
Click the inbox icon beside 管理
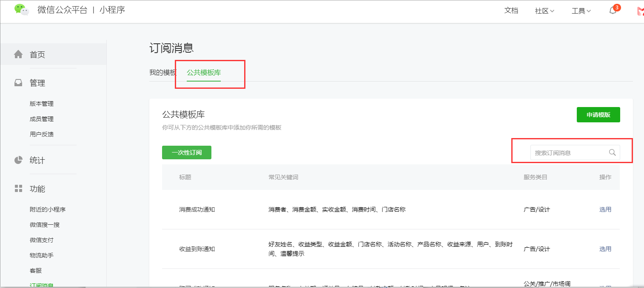click(x=18, y=83)
